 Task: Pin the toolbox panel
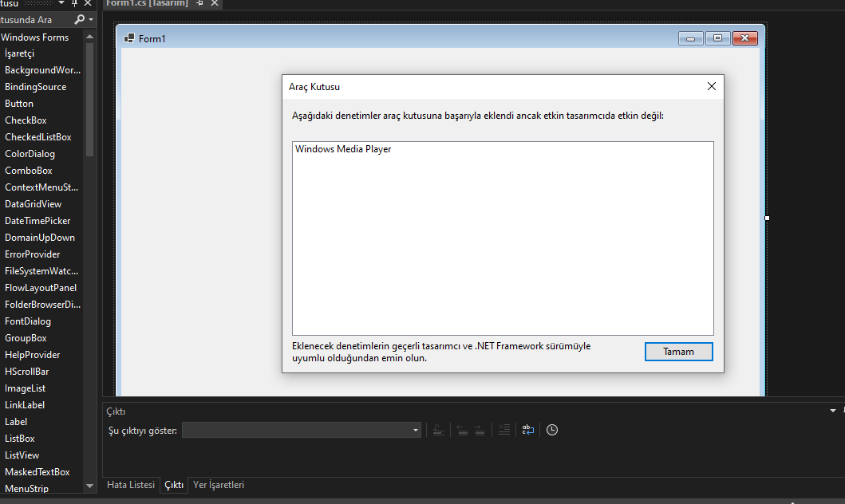coord(75,3)
